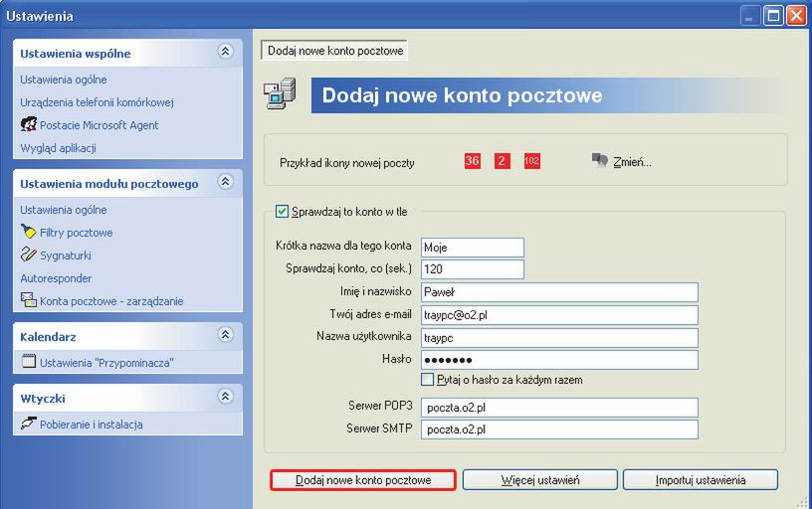Screen dimensions: 812x509
Task: Open Ustawienia "Przypominacza" page
Action: (x=106, y=363)
